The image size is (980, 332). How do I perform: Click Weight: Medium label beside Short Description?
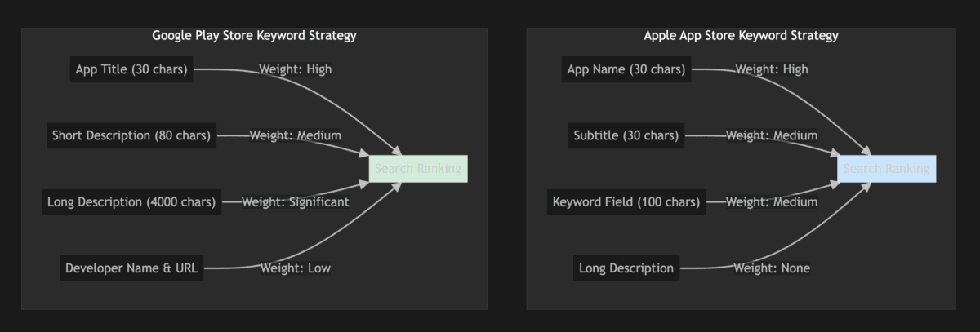click(x=296, y=135)
